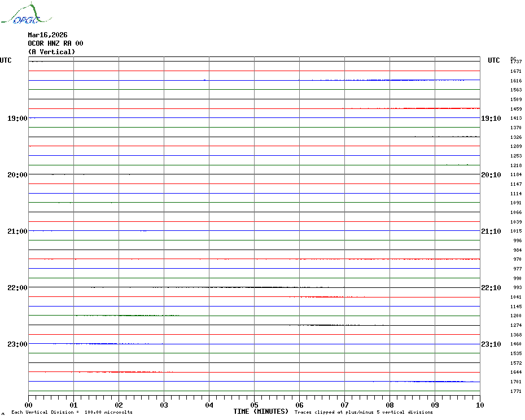The height and width of the screenshot is (420, 525).
Task: Click the OCOR HNZ RA 00 station label
Action: 55,43
